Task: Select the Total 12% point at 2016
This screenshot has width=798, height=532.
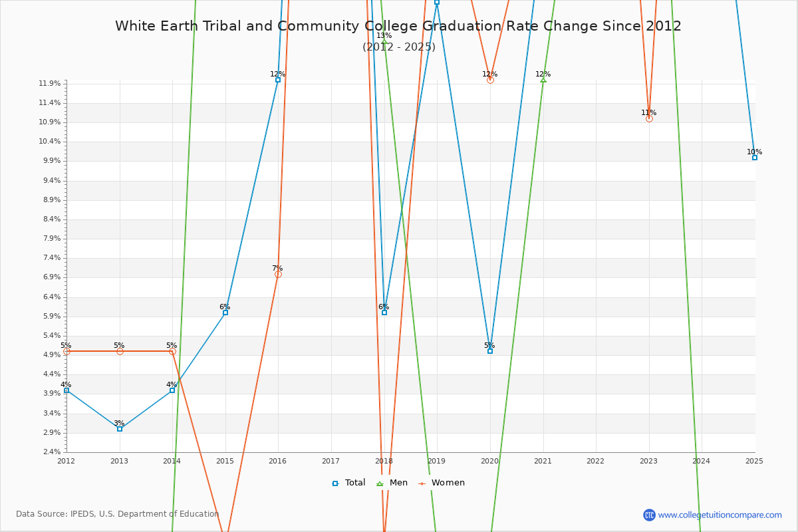Action: pos(278,80)
